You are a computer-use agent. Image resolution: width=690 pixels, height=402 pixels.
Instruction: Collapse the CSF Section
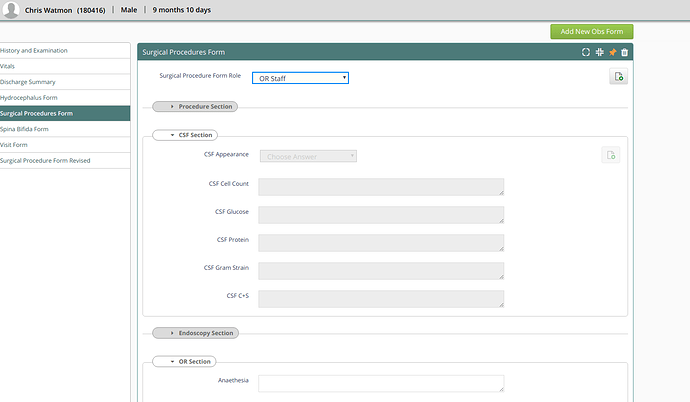pyautogui.click(x=185, y=135)
